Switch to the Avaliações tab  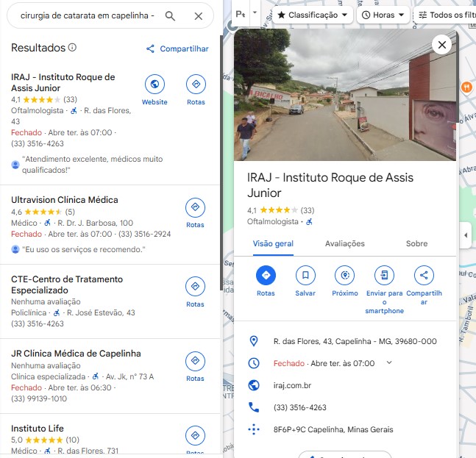(x=345, y=243)
